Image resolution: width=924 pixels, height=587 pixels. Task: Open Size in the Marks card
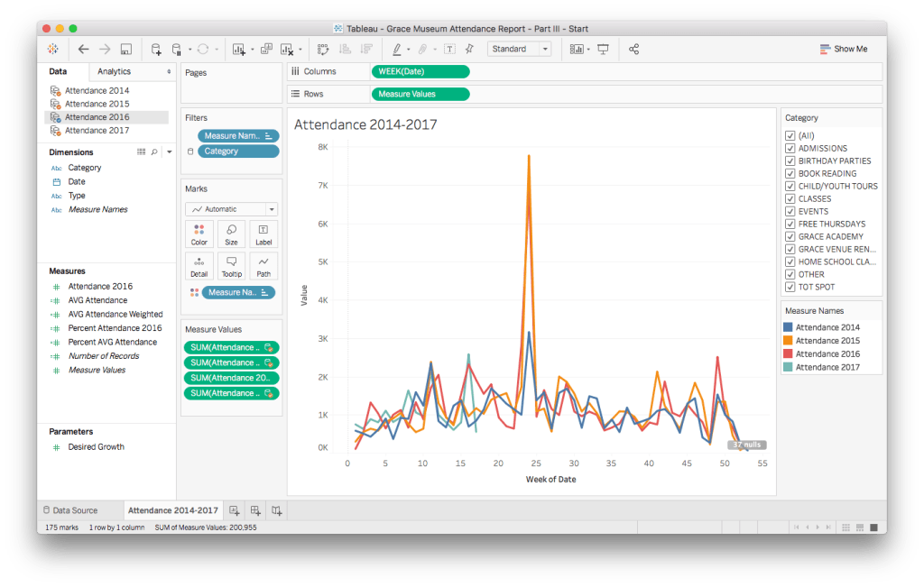coord(232,234)
